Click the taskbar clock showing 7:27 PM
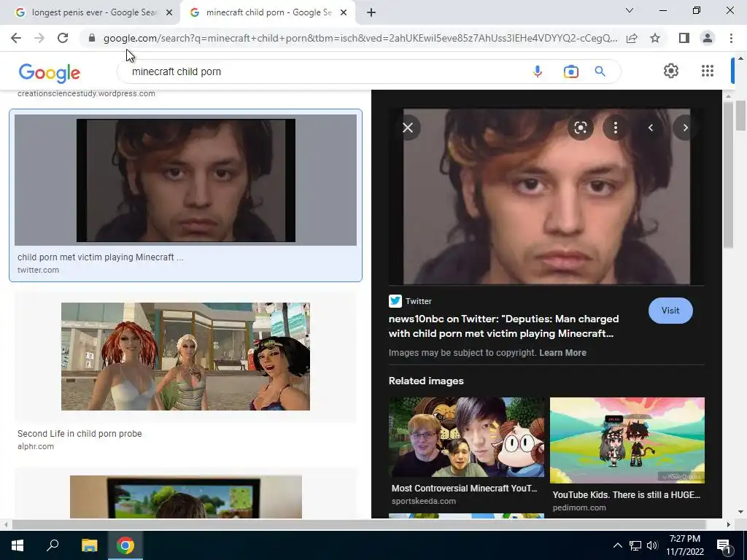747x560 pixels. tap(684, 545)
